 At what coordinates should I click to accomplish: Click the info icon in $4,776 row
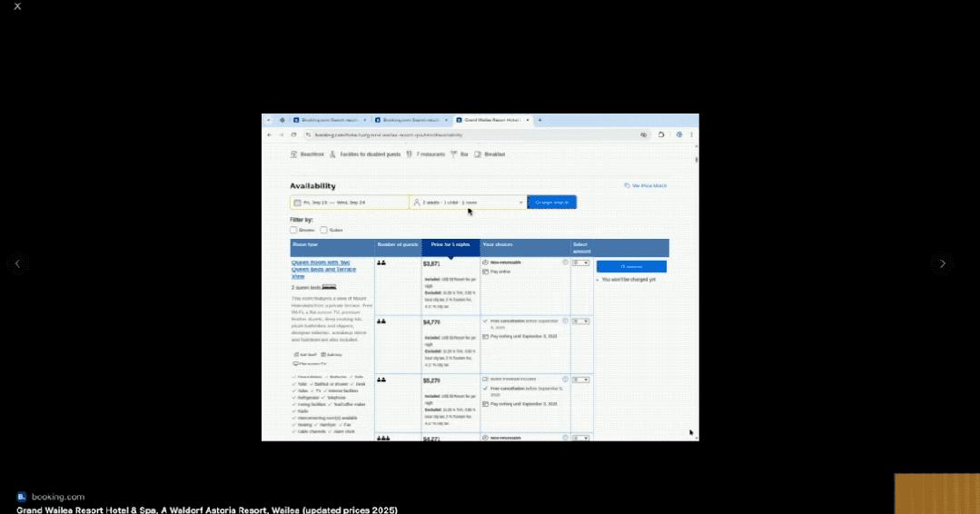click(x=566, y=321)
